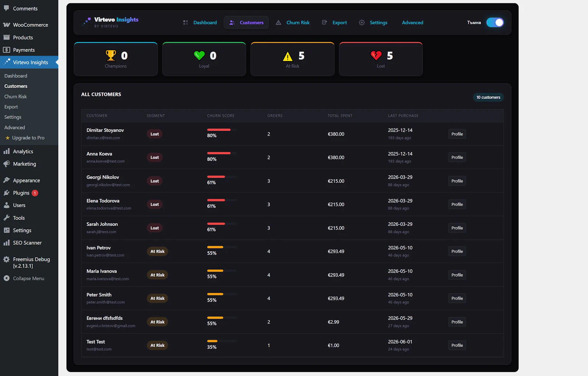Click the Appearance paintbrush icon

[x=6, y=180]
